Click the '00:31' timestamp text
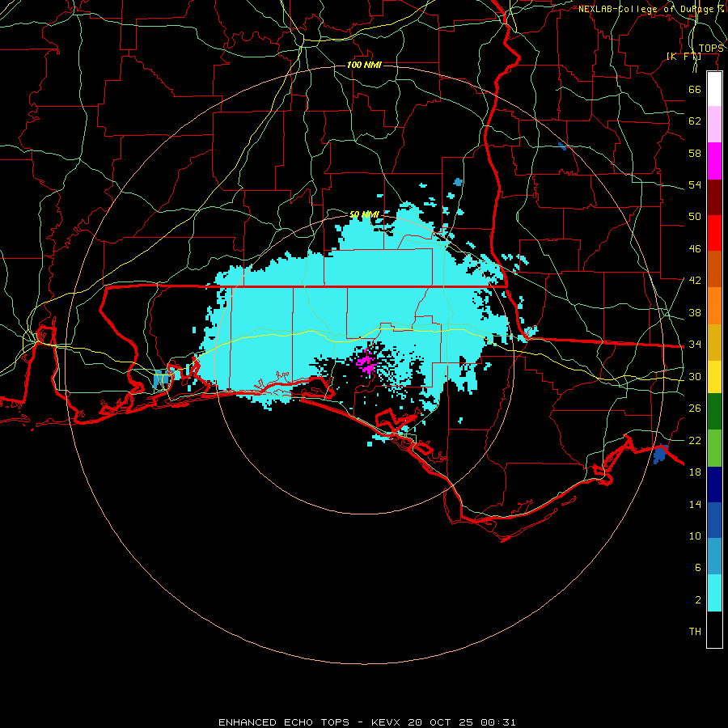Screen dimensions: 728x728 pyautogui.click(x=497, y=722)
